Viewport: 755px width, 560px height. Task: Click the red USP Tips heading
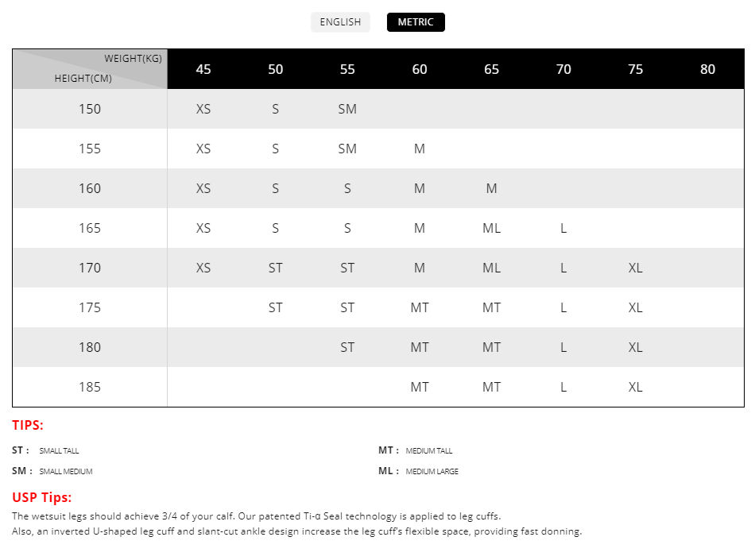click(41, 497)
